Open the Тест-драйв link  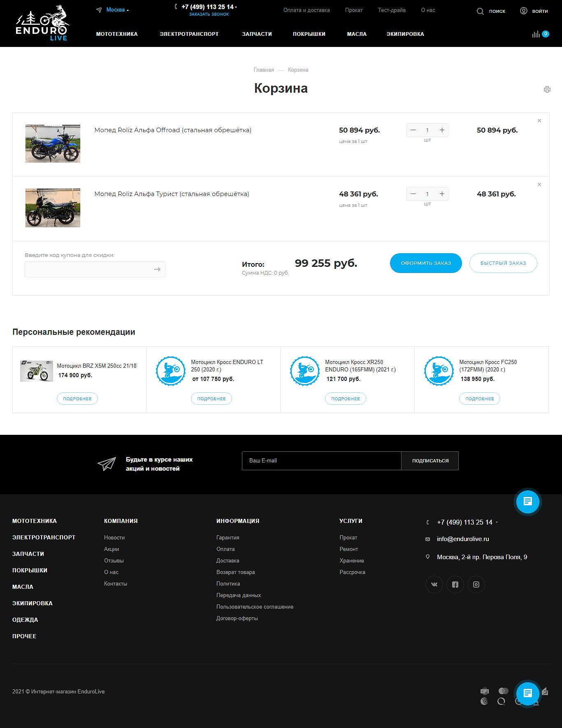392,10
